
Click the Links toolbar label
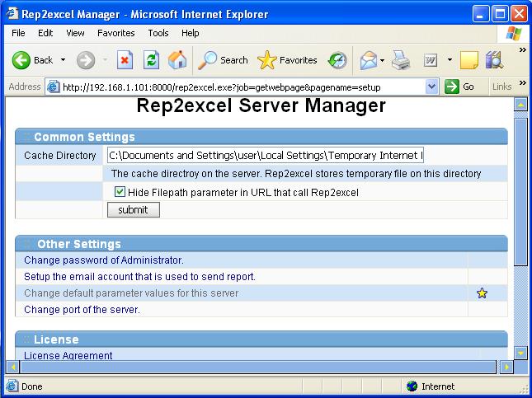(501, 87)
